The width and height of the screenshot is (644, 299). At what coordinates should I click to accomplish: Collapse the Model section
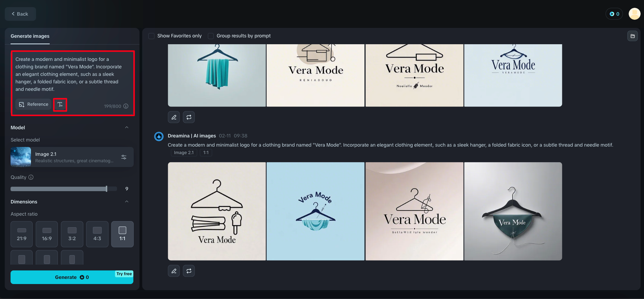pyautogui.click(x=127, y=128)
